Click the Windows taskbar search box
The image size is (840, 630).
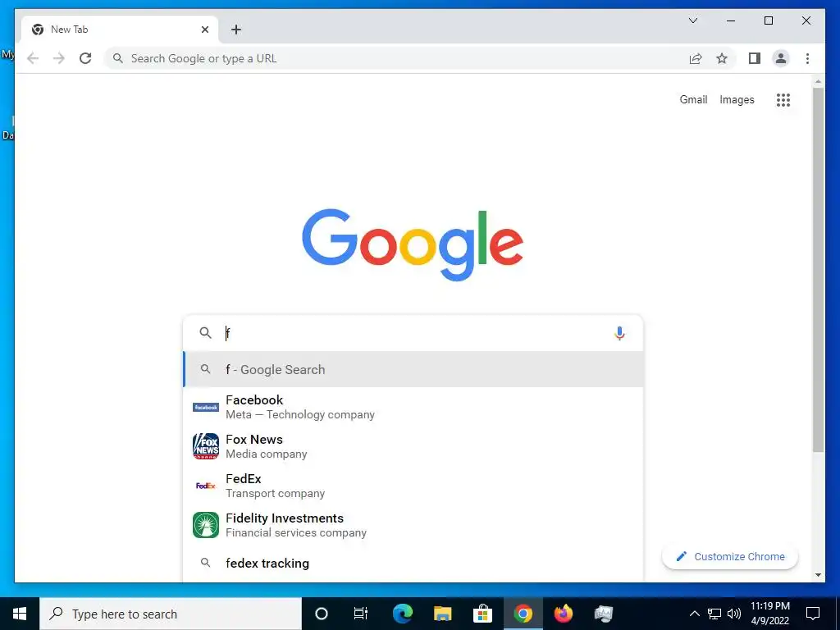click(x=171, y=614)
